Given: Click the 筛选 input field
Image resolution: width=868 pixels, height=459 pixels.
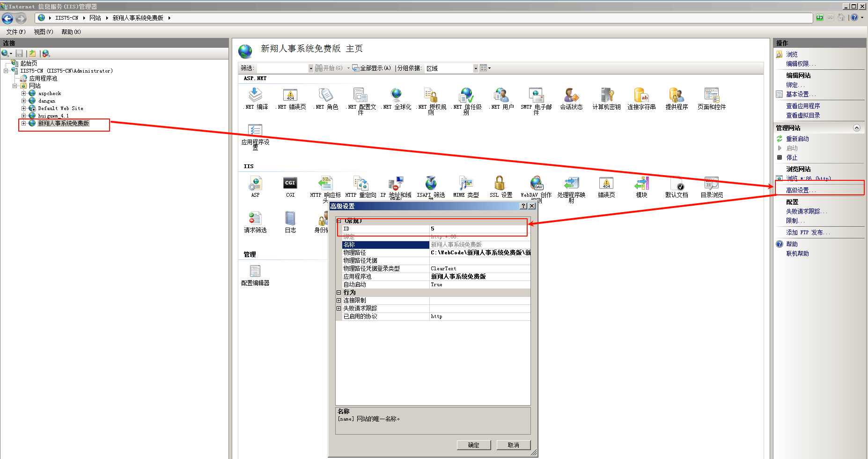Looking at the screenshot, I should (x=283, y=68).
